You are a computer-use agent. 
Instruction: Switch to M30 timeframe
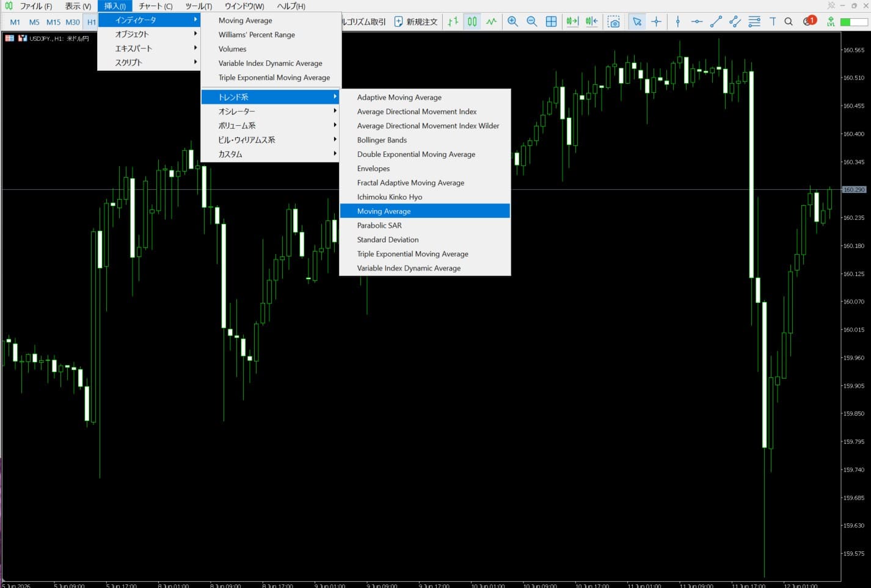click(x=73, y=22)
